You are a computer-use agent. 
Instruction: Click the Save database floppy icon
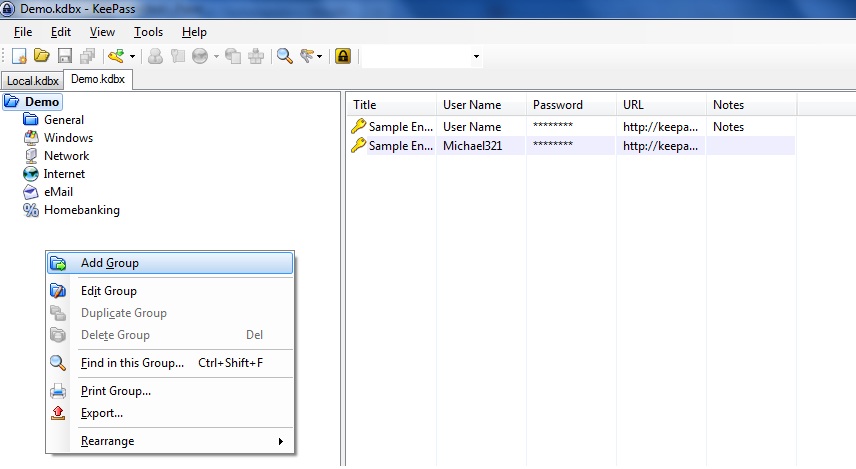[65, 56]
